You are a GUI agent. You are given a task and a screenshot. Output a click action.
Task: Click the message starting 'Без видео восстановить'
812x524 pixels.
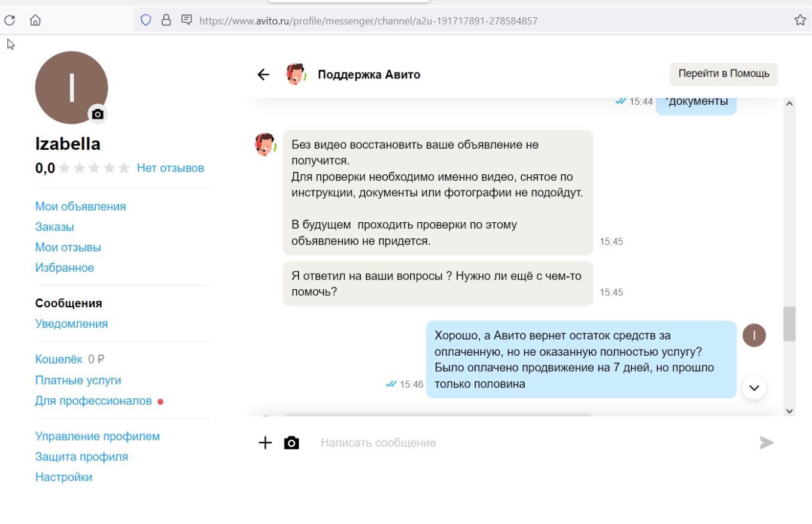tap(438, 193)
